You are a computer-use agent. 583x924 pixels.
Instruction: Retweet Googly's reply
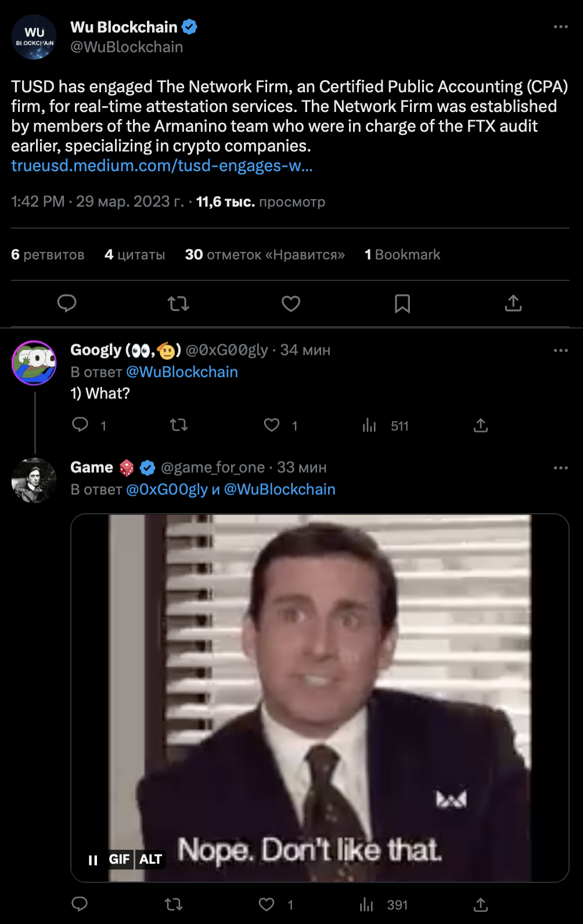point(179,425)
